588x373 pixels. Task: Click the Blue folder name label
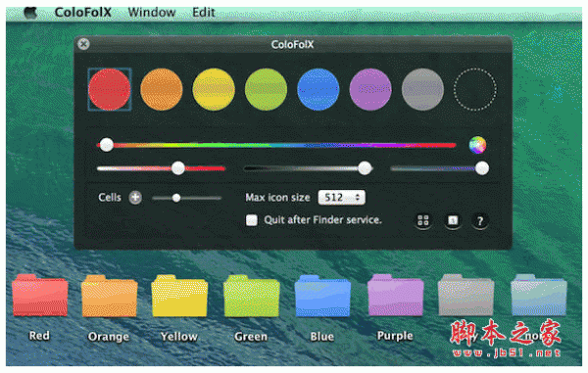coord(322,337)
